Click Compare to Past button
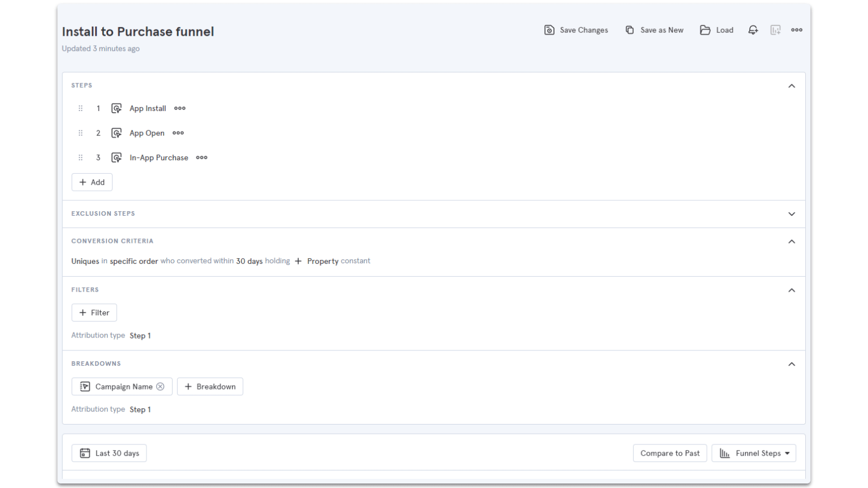The width and height of the screenshot is (868, 488). click(x=670, y=453)
